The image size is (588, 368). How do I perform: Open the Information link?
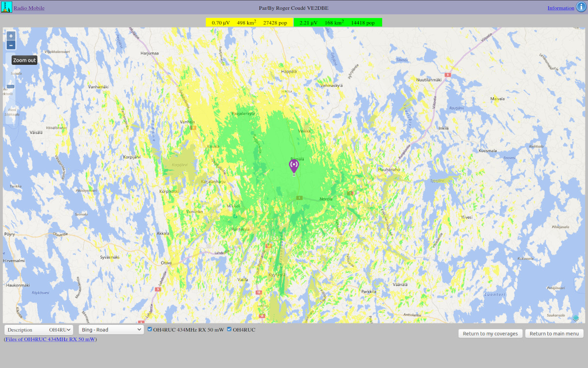(561, 8)
